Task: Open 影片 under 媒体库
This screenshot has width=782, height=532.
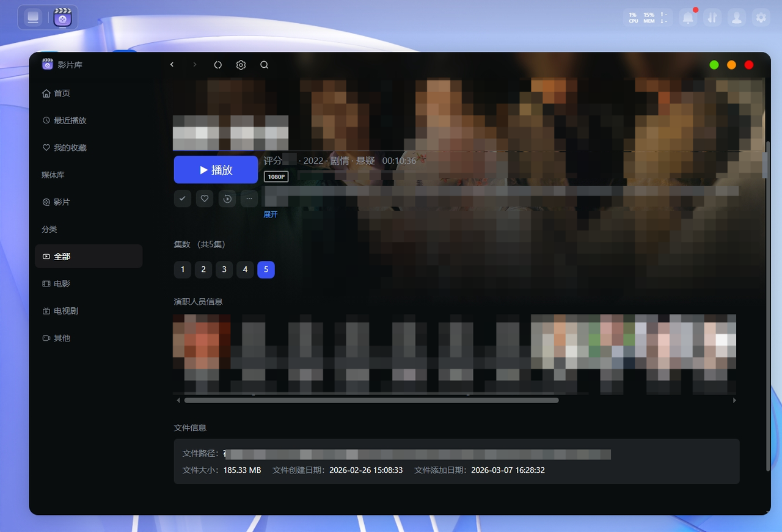Action: coord(89,202)
